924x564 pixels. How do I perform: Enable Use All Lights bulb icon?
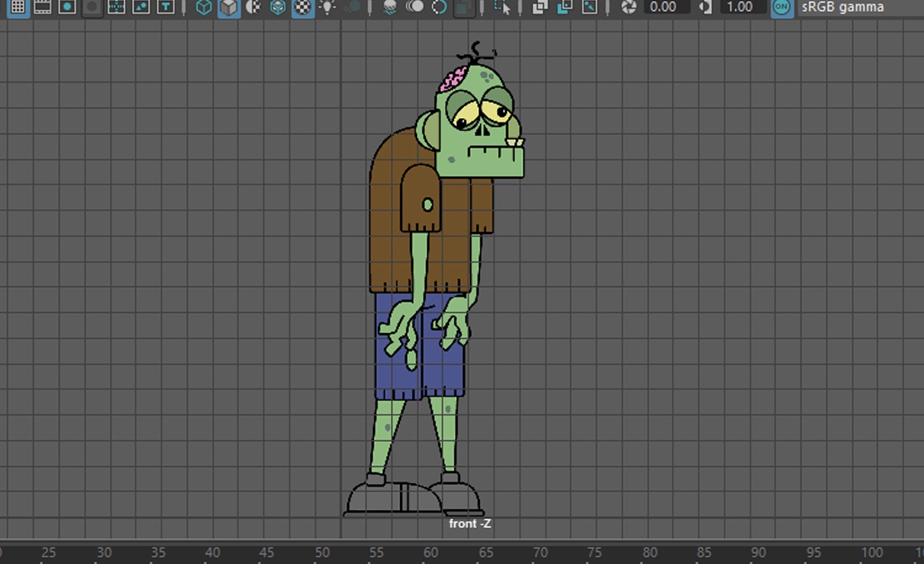[327, 7]
